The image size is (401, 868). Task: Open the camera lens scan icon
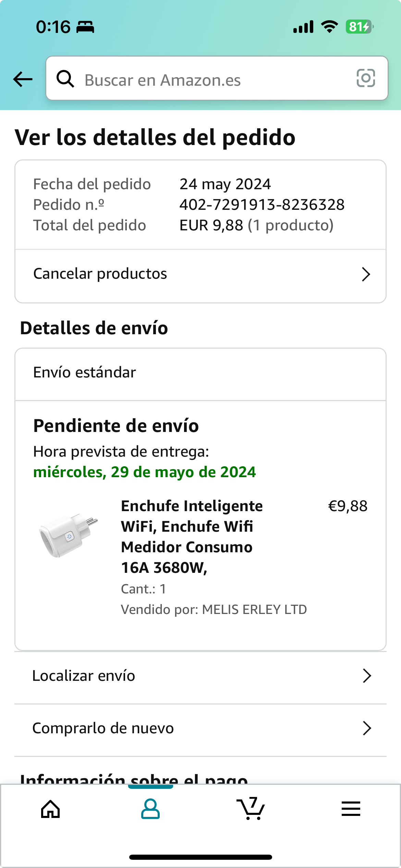[366, 78]
